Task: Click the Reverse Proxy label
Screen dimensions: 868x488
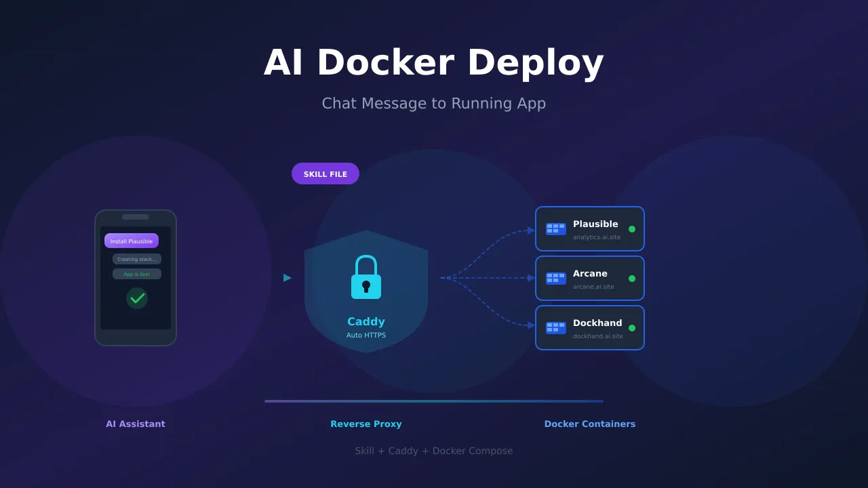Action: point(366,424)
